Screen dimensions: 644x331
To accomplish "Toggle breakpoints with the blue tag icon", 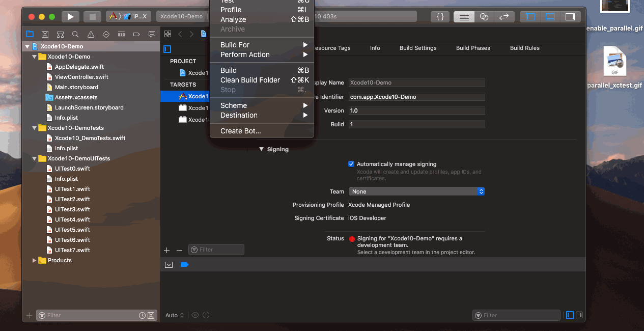I will pos(184,265).
